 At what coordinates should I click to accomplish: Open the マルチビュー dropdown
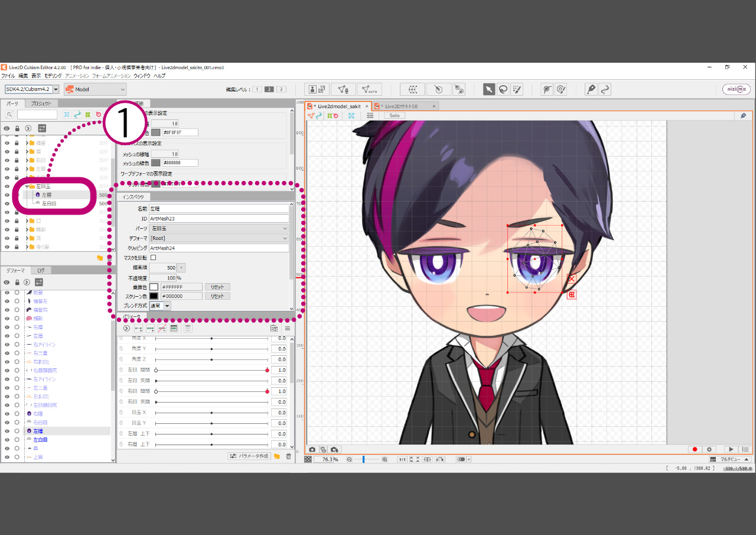[x=729, y=459]
